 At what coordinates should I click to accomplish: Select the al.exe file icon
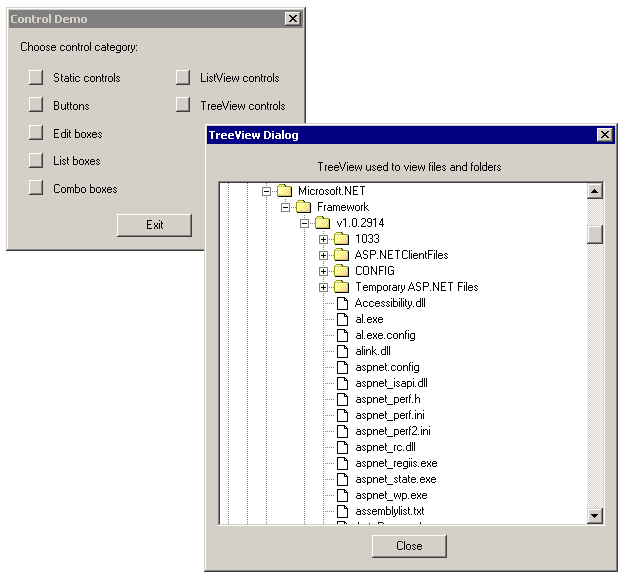pos(342,319)
